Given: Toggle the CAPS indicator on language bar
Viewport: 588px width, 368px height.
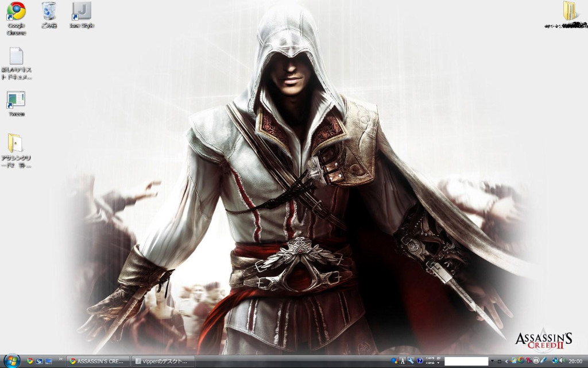Looking at the screenshot, I should [430, 358].
